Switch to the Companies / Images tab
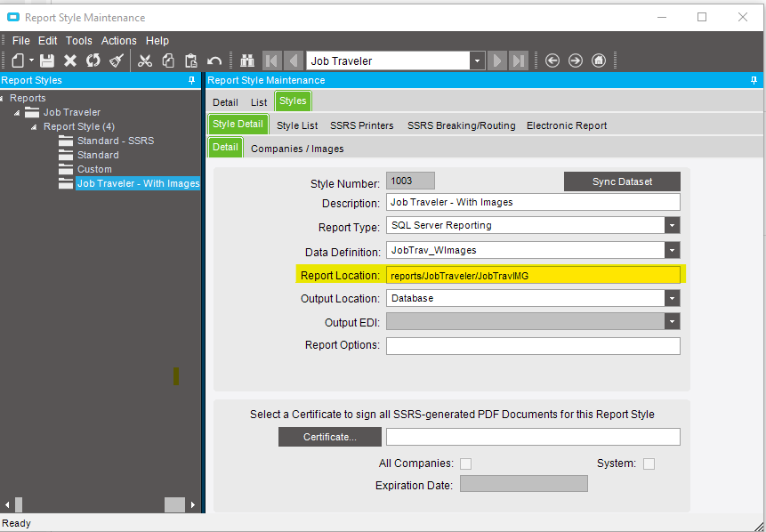The height and width of the screenshot is (532, 766). tap(297, 149)
